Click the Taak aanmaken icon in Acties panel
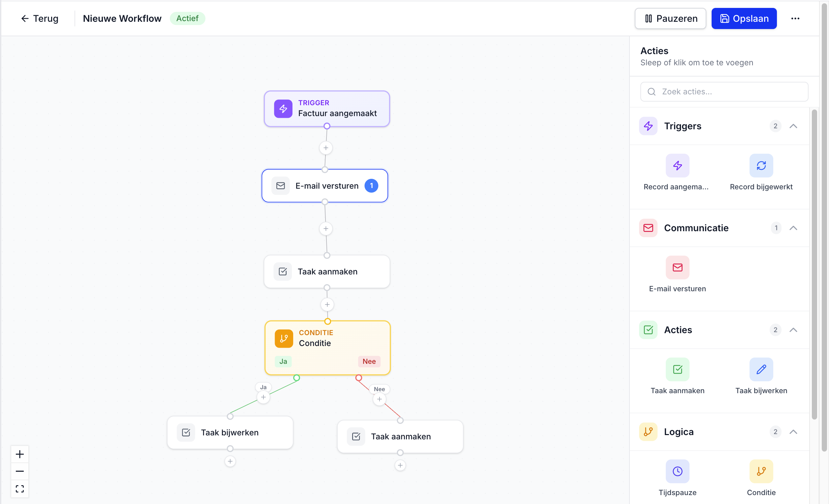The height and width of the screenshot is (504, 829). point(677,369)
